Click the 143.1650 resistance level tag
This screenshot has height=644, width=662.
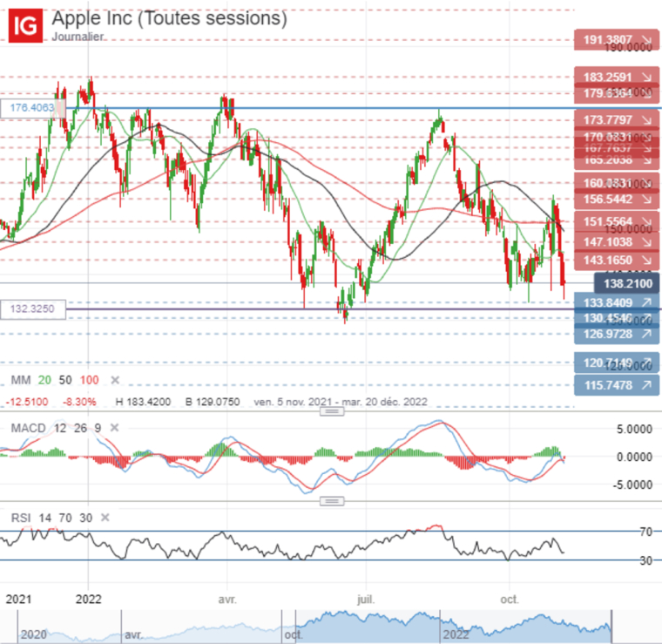tap(617, 261)
